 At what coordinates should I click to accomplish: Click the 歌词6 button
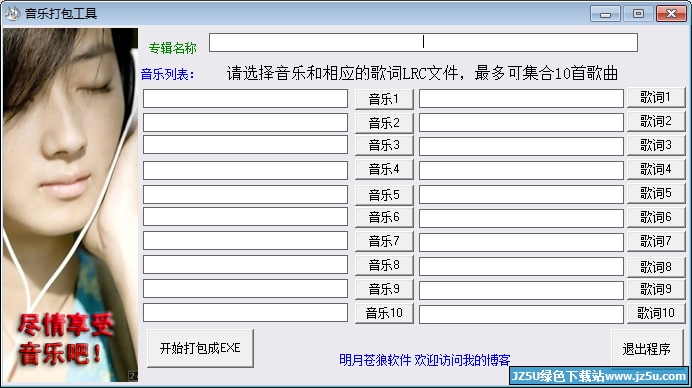click(656, 217)
